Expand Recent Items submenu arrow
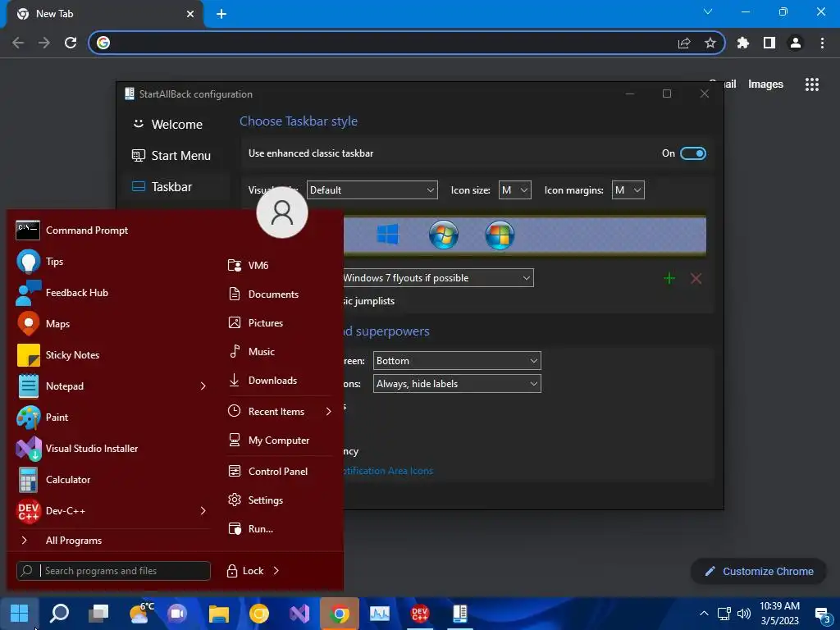The height and width of the screenshot is (630, 840). tap(328, 412)
